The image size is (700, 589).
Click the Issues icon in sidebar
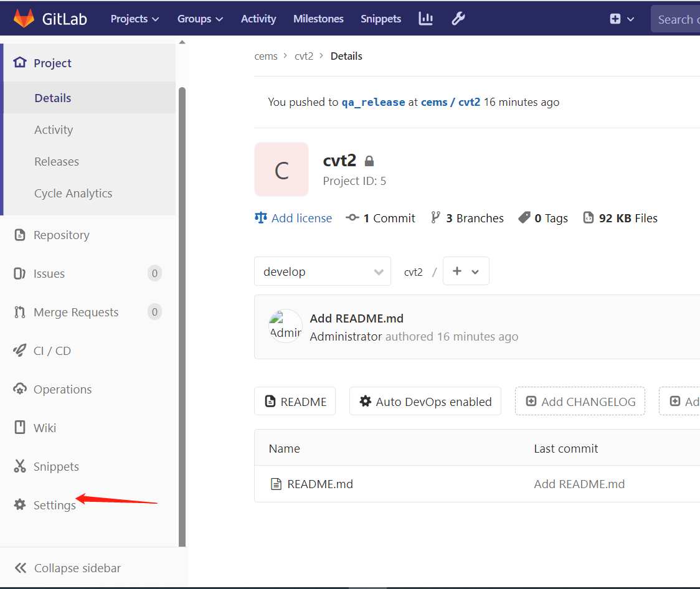[x=20, y=273]
